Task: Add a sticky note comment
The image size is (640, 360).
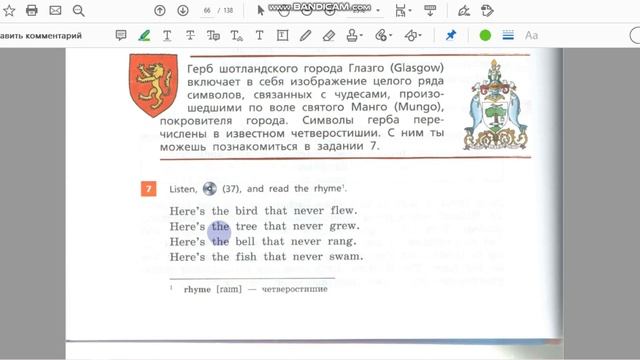Action: [121, 36]
